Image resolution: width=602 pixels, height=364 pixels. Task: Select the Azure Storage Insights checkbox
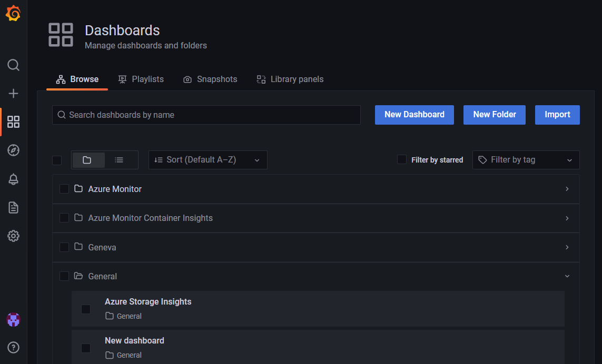(86, 309)
